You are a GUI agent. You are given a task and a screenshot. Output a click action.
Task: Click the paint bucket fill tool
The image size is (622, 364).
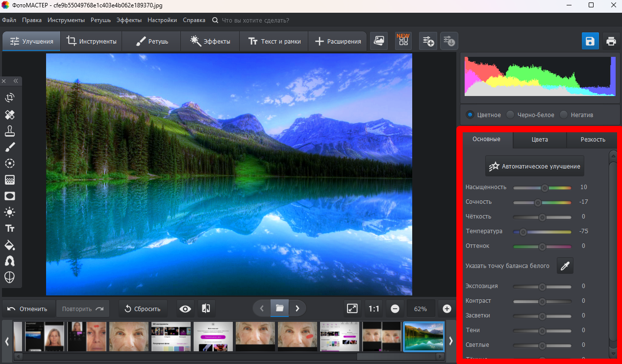[10, 244]
